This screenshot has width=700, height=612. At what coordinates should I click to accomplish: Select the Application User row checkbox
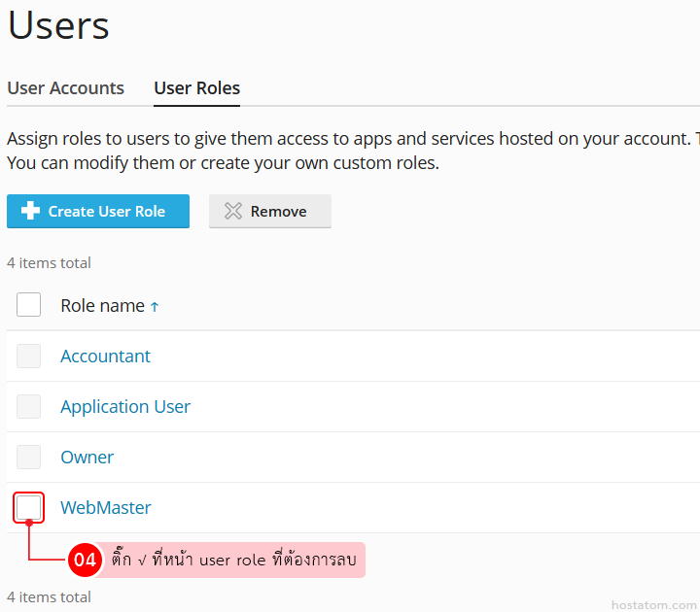point(29,406)
